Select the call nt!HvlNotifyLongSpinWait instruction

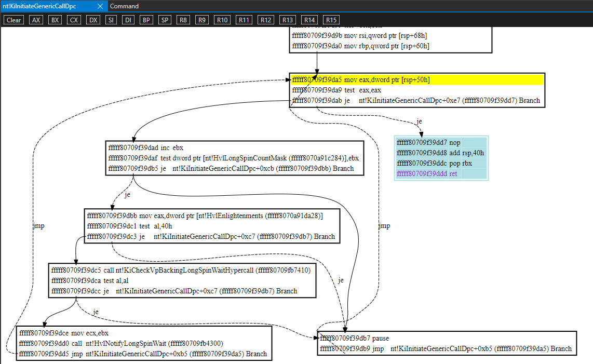pyautogui.click(x=121, y=343)
